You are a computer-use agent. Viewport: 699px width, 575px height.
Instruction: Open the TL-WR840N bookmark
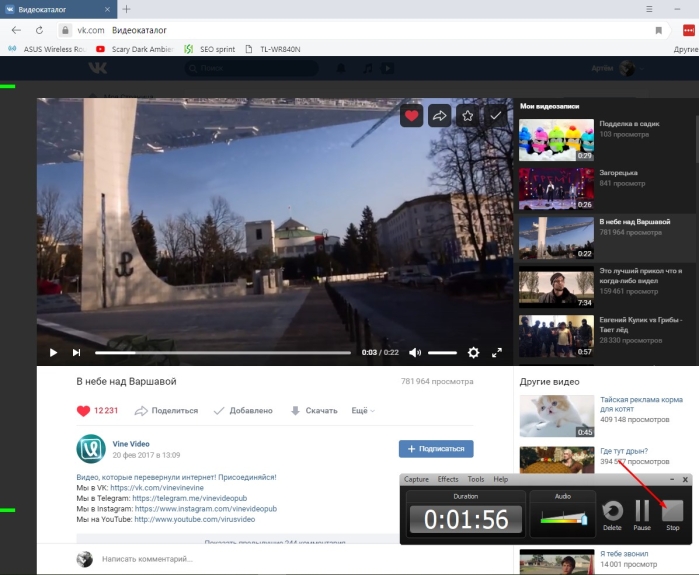273,49
